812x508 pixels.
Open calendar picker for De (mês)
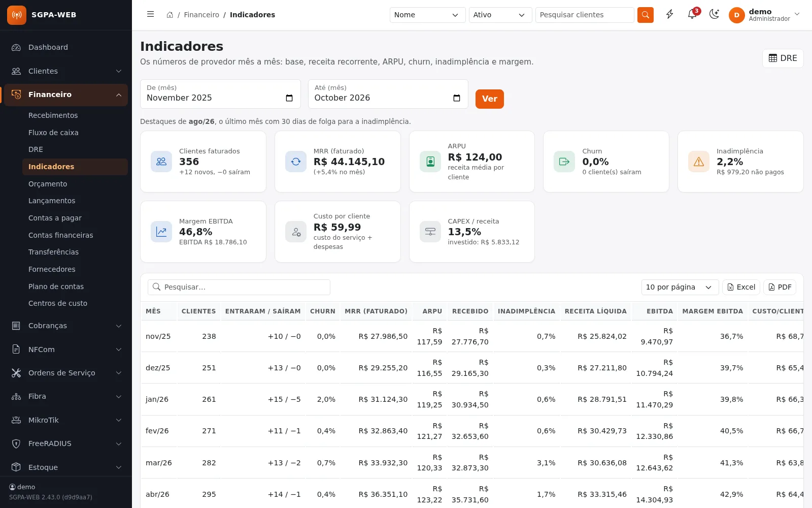[289, 98]
